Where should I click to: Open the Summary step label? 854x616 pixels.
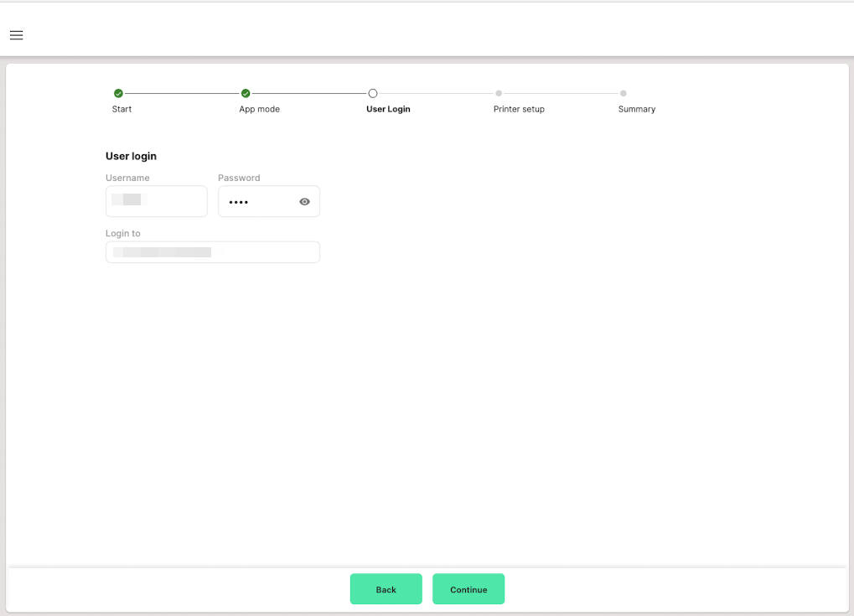pos(636,109)
